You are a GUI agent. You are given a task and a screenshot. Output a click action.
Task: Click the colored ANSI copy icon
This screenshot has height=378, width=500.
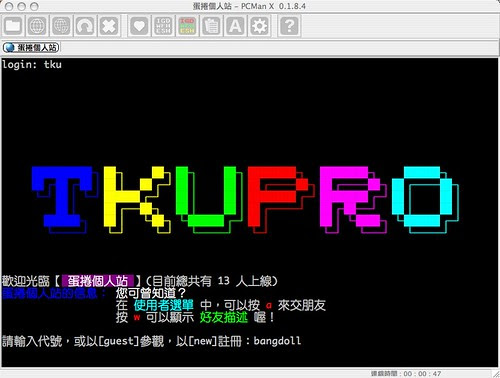tap(187, 26)
